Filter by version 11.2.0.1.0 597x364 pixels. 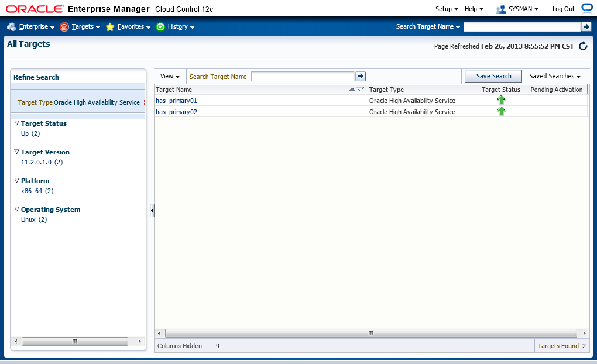36,162
